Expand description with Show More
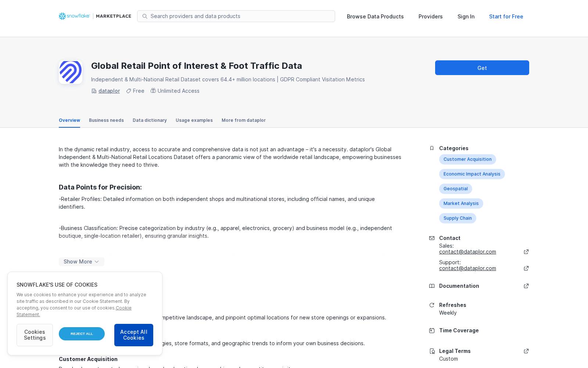This screenshot has height=368, width=588. 82,262
